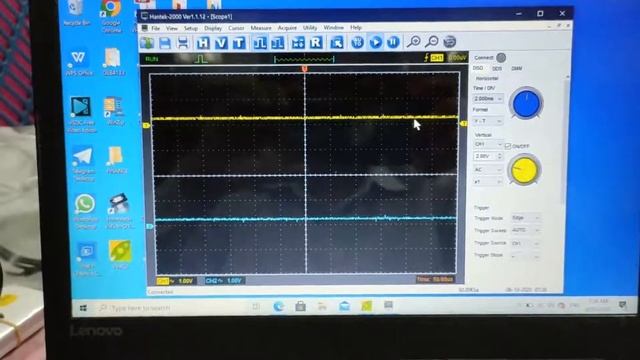This screenshot has width=640, height=360.
Task: Click the R reference toolbar icon
Action: [x=316, y=42]
